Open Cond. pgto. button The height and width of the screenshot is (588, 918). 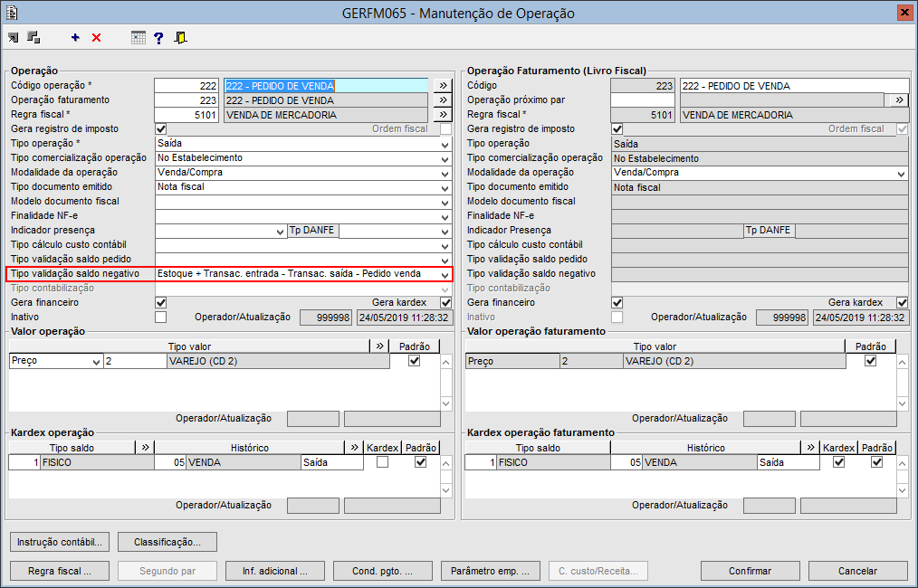(383, 571)
